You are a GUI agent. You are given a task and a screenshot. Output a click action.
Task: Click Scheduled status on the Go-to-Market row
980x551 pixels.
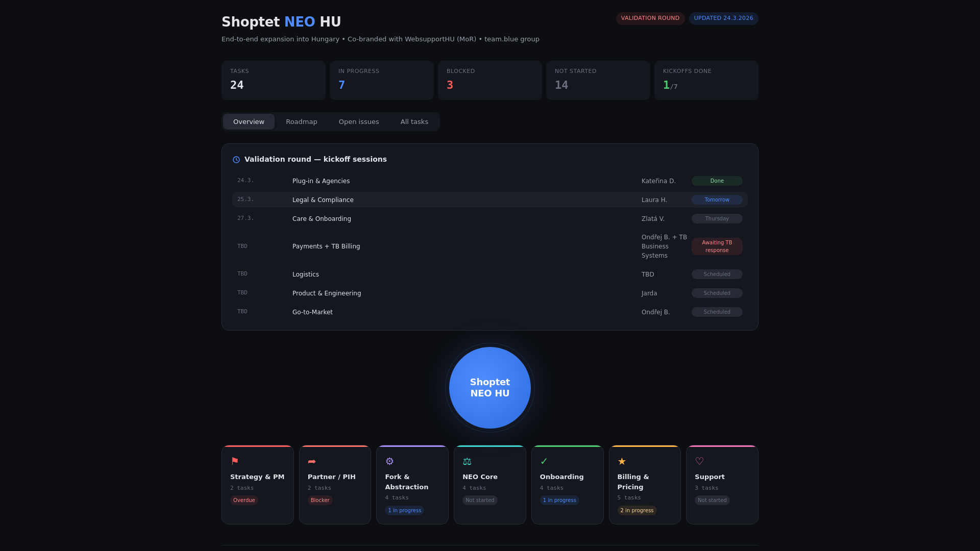click(x=717, y=312)
